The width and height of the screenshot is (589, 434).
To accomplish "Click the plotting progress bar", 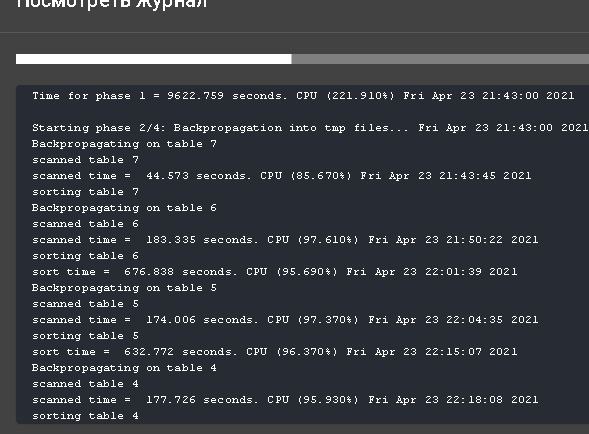I will click(302, 59).
